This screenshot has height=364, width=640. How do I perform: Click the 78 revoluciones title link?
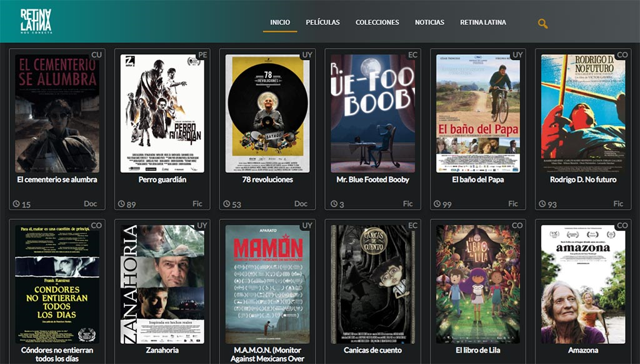point(267,179)
